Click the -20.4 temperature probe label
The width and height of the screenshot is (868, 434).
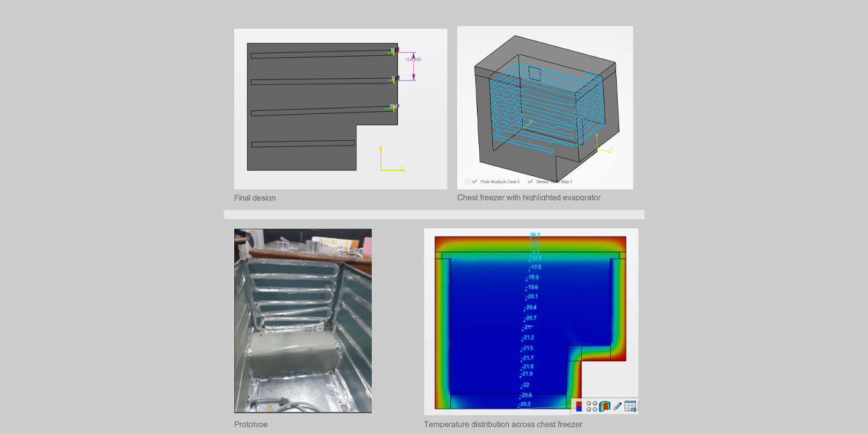coord(531,307)
